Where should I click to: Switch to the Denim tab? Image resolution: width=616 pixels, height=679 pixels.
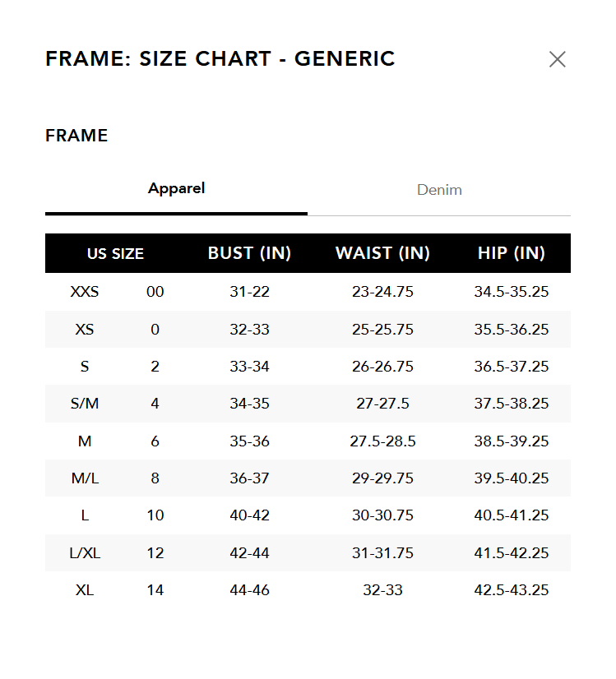439,190
